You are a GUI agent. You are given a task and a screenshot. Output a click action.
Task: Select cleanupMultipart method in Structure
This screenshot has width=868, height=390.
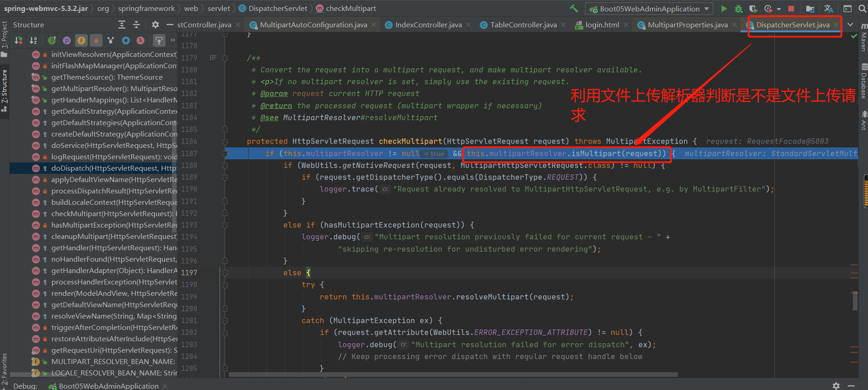(93, 237)
